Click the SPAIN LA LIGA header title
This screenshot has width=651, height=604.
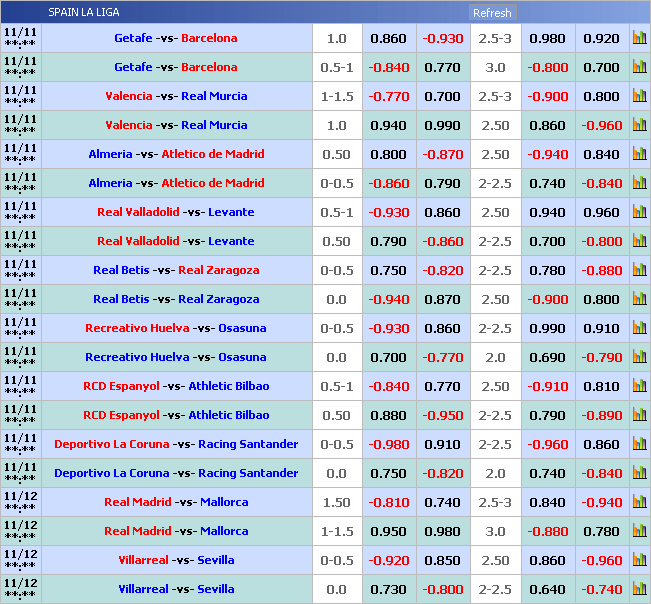(83, 12)
